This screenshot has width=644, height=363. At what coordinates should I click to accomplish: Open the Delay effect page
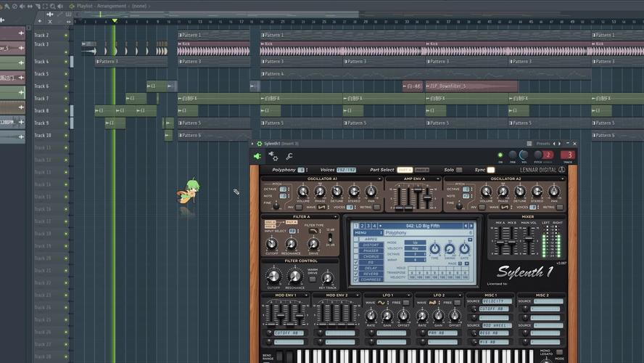point(371,268)
